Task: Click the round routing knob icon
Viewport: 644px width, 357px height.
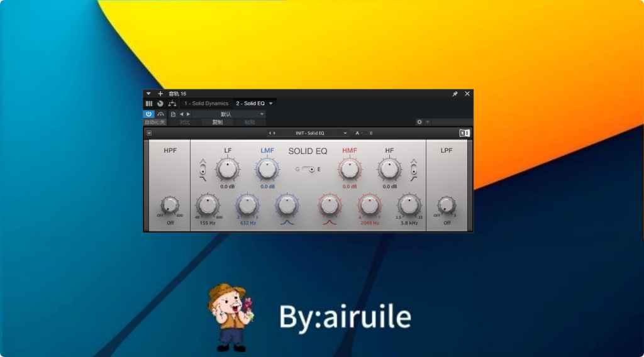Action: (160, 104)
